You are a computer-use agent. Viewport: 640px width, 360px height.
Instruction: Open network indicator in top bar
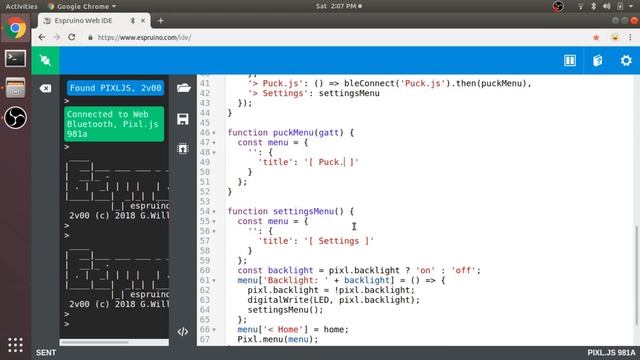[580, 6]
